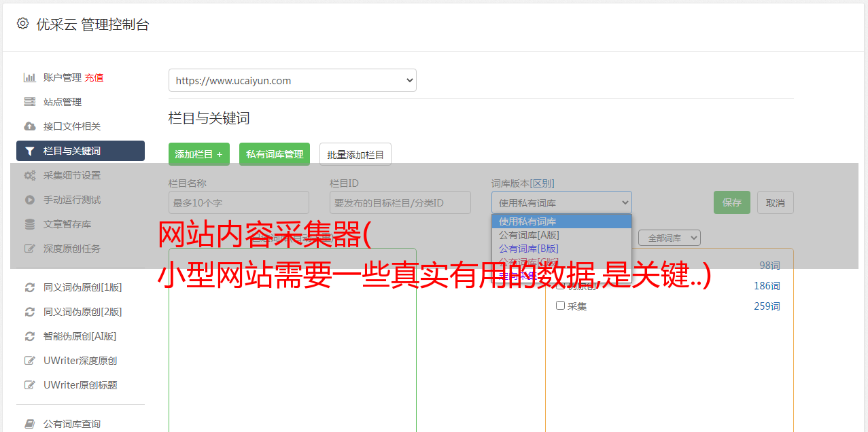Open the site URL dropdown showing ucaiyun.com
This screenshot has width=868, height=432.
coord(292,80)
